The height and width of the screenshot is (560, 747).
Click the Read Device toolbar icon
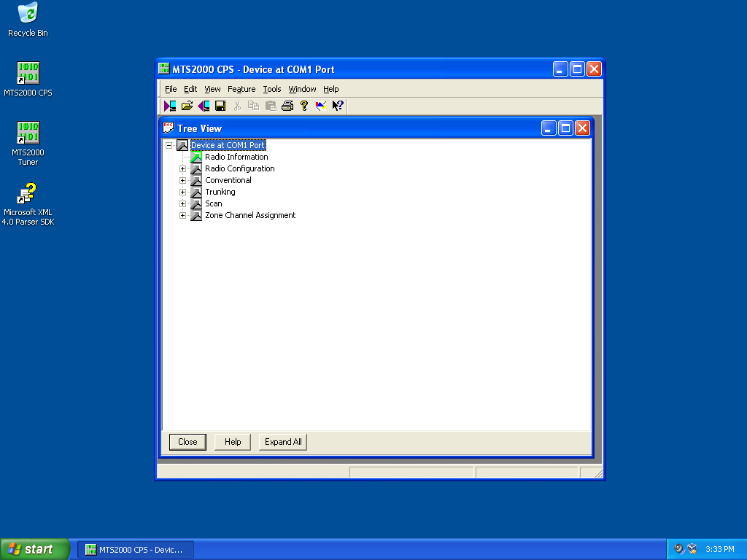(170, 106)
